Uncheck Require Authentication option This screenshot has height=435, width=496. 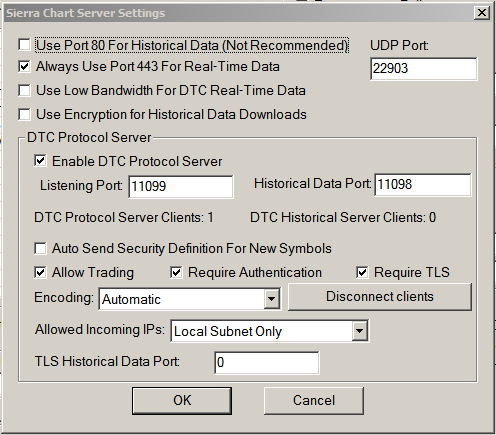(x=176, y=272)
